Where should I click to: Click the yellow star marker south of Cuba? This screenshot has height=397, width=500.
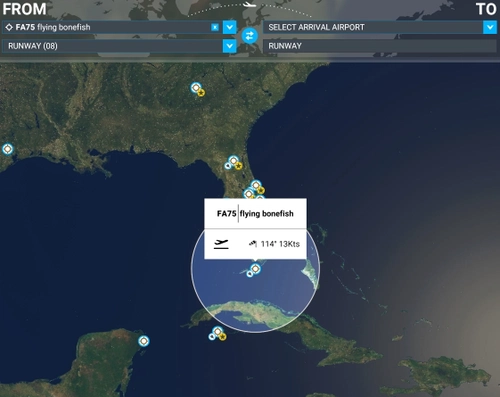pos(222,337)
